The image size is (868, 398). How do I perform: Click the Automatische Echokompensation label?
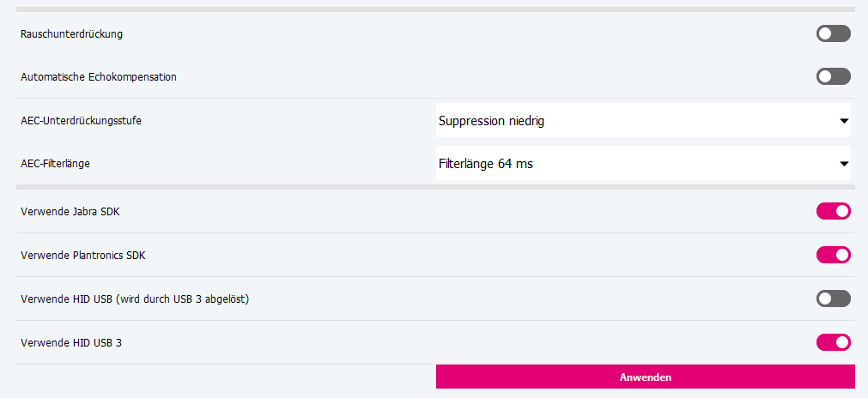click(x=99, y=77)
